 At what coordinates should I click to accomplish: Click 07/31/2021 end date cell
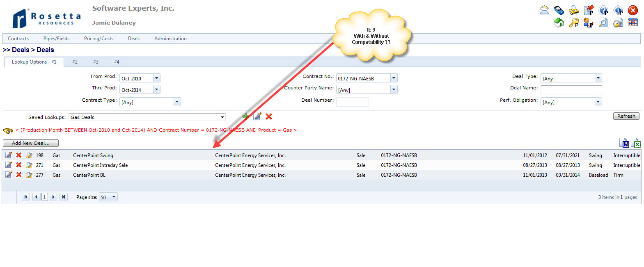click(568, 155)
